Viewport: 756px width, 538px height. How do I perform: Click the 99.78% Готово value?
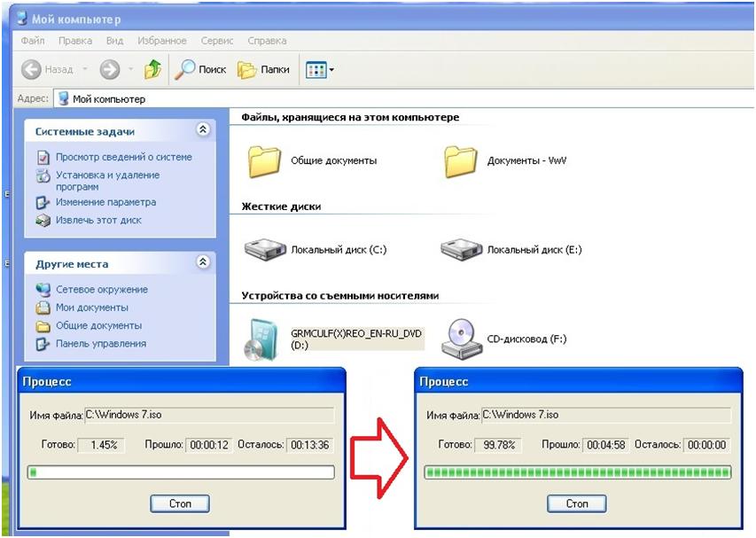(499, 445)
